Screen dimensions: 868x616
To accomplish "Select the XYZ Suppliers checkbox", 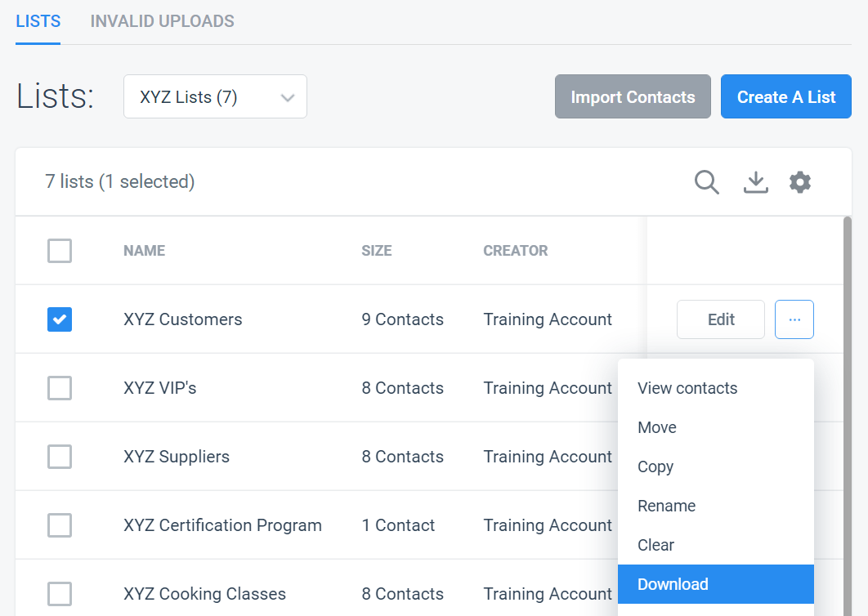I will [x=60, y=457].
